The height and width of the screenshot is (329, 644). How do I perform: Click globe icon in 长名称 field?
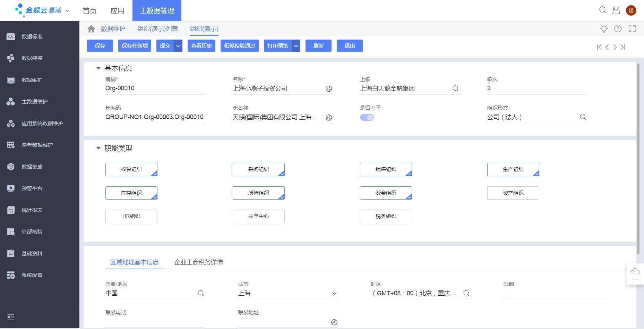329,118
